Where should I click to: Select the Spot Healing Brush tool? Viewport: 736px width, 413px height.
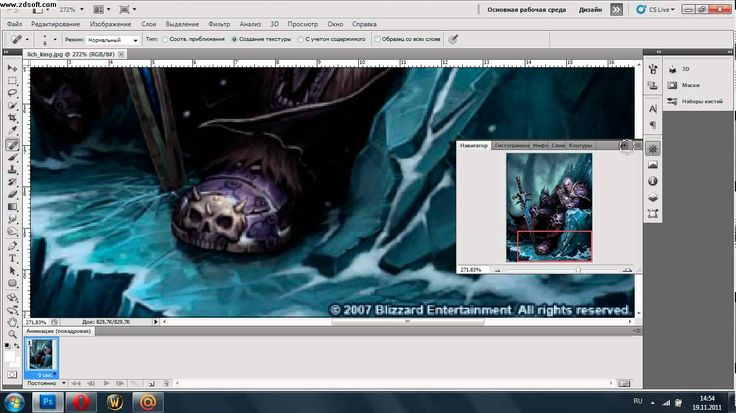tap(12, 145)
